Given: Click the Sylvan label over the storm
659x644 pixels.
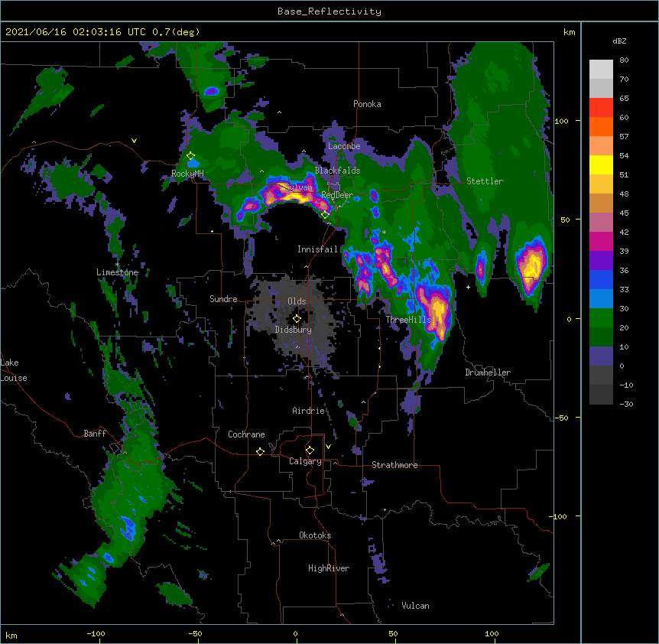Looking at the screenshot, I should [299, 188].
